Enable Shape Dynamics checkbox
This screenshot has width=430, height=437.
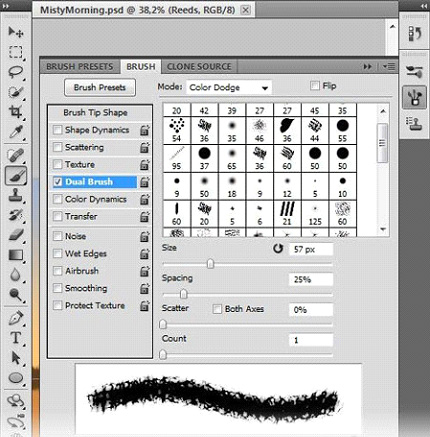click(x=58, y=130)
